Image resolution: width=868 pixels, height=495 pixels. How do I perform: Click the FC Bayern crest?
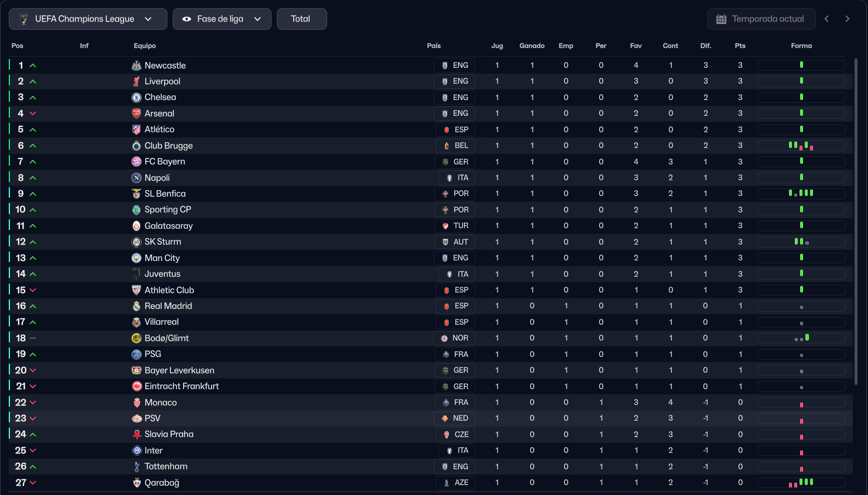[x=136, y=161]
